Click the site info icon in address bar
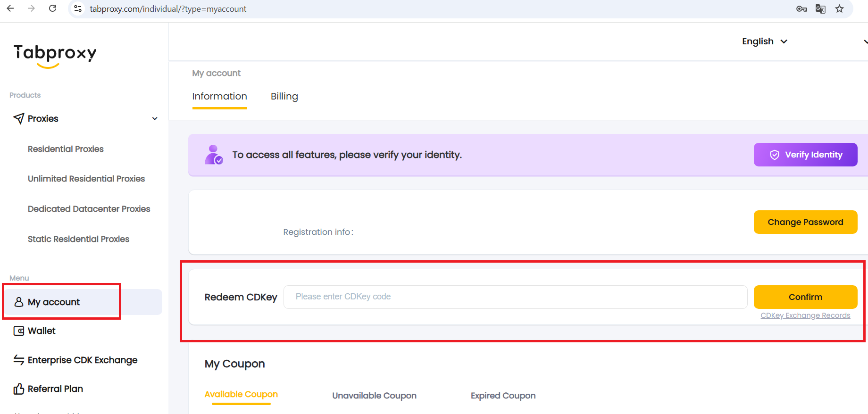Image resolution: width=868 pixels, height=414 pixels. (x=78, y=9)
